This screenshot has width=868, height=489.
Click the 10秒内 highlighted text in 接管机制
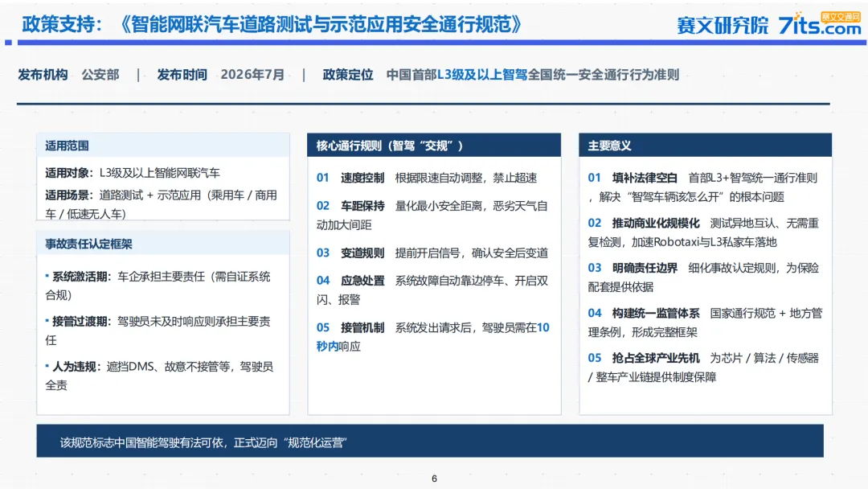pyautogui.click(x=433, y=337)
